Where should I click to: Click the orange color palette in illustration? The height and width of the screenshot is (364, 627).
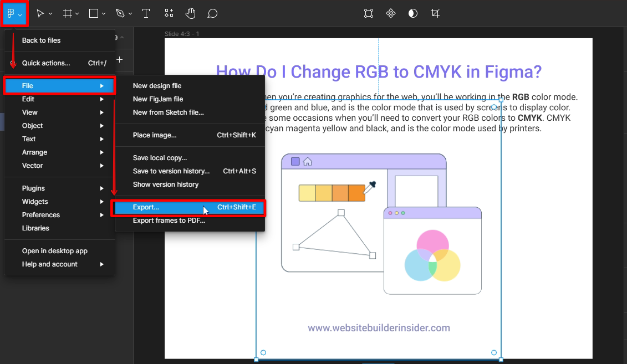[332, 193]
